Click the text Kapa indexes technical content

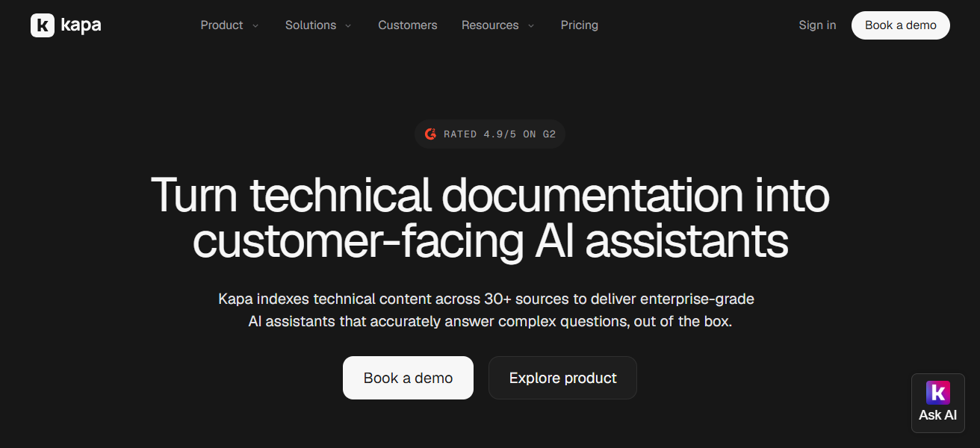point(325,299)
